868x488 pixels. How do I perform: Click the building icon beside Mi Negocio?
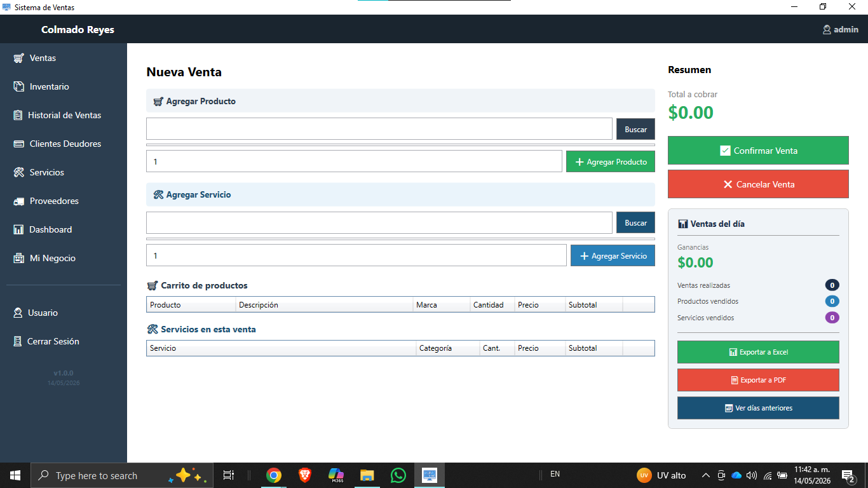pos(19,258)
